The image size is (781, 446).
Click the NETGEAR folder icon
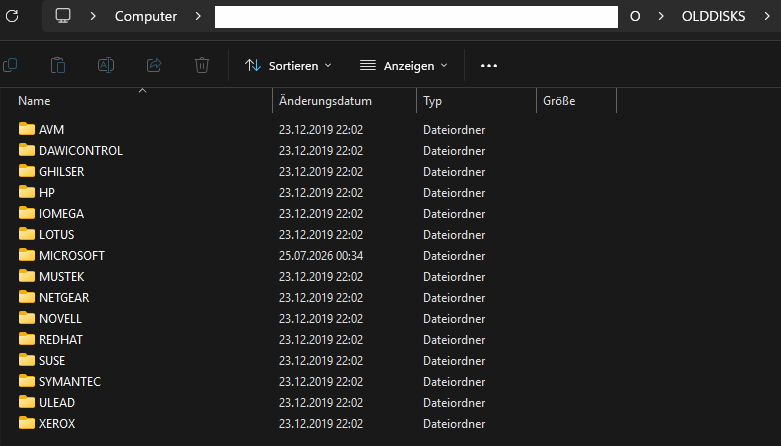pos(27,297)
